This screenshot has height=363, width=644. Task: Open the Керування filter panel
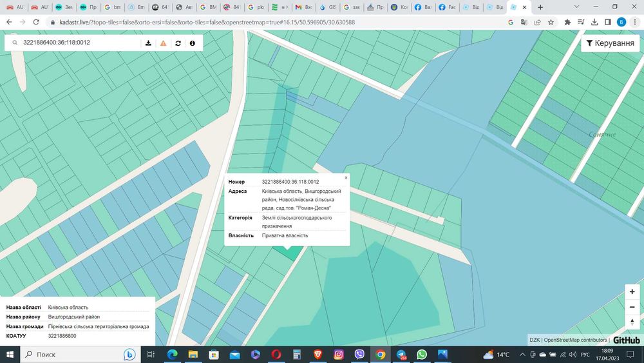tap(610, 43)
